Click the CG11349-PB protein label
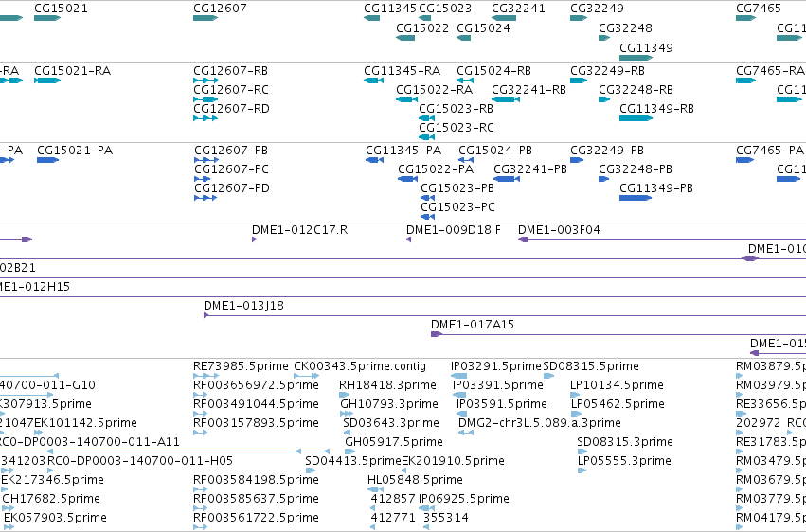Viewport: 806px width, 532px height. pos(656,188)
